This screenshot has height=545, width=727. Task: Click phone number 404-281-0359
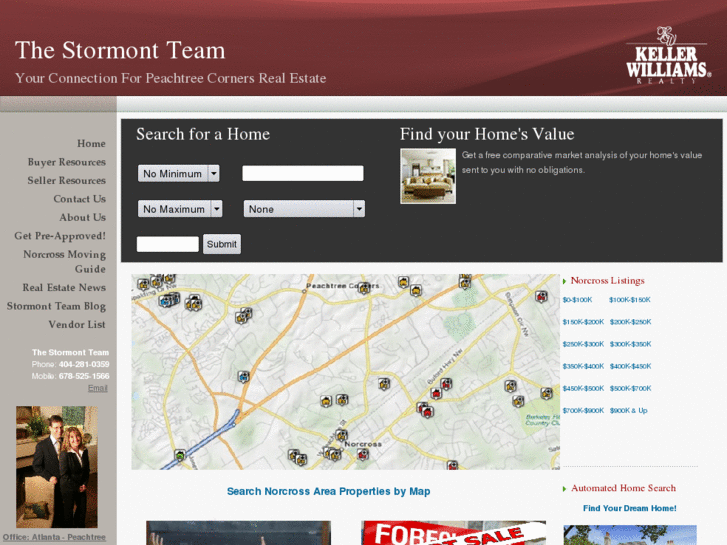pyautogui.click(x=84, y=364)
